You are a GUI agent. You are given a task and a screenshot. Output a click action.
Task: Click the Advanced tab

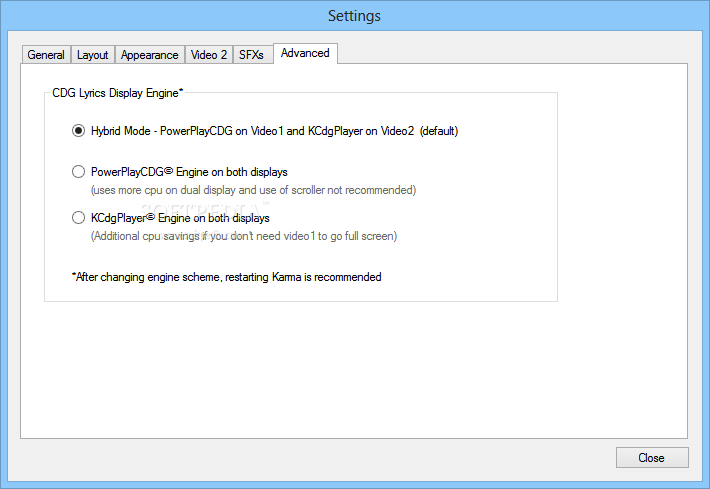pyautogui.click(x=305, y=53)
